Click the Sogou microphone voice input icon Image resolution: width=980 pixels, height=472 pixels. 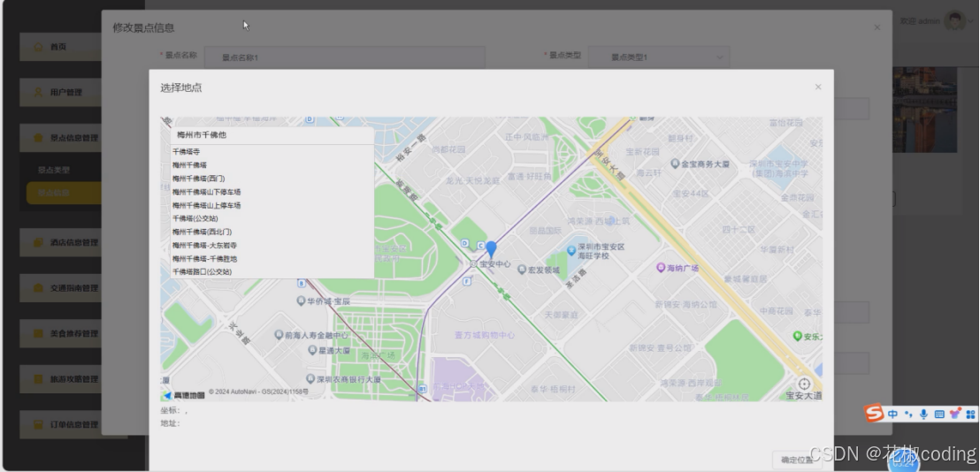[x=923, y=414]
